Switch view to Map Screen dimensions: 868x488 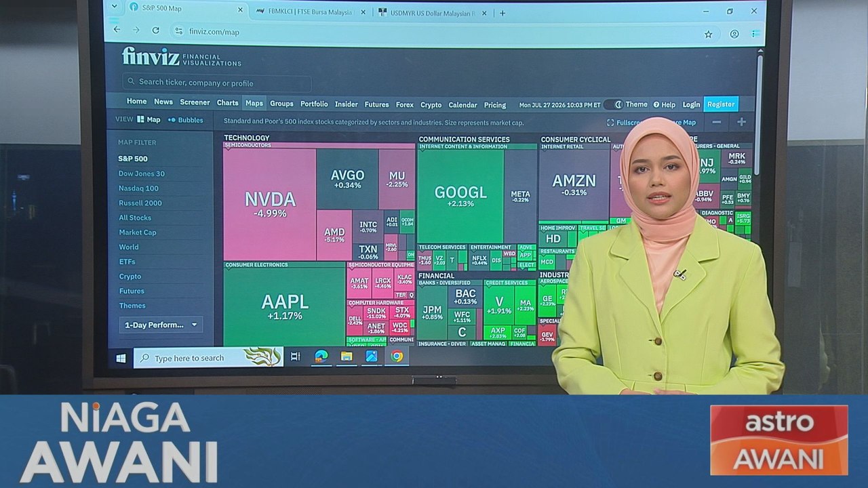(149, 119)
